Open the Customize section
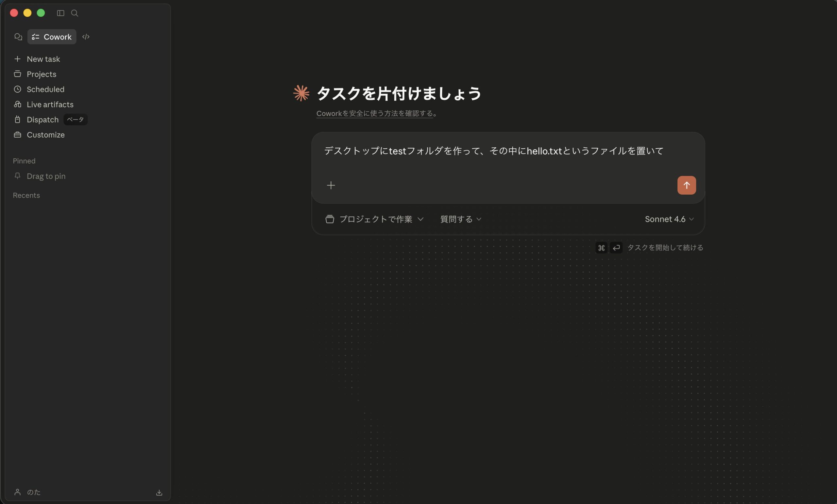This screenshot has height=504, width=837. point(45,135)
